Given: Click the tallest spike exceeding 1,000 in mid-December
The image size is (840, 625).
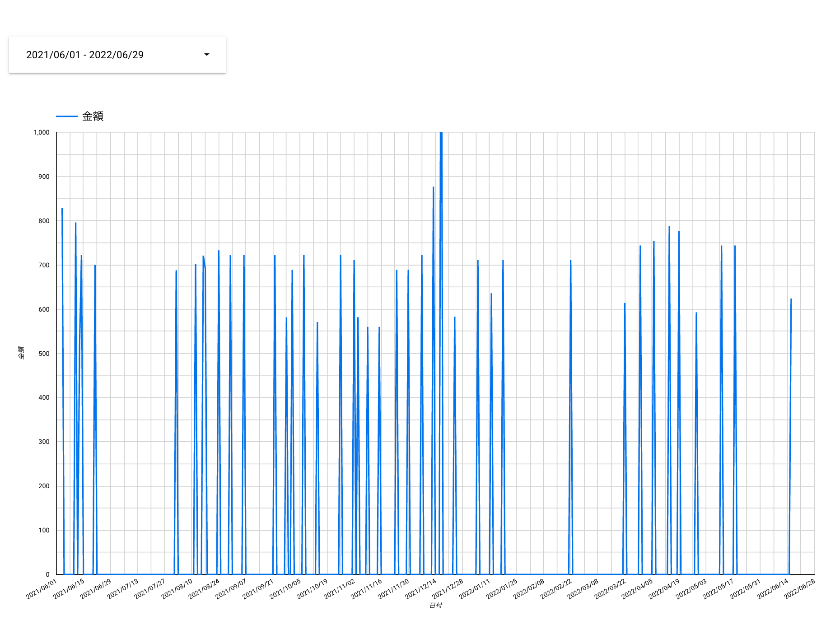Looking at the screenshot, I should [x=441, y=352].
